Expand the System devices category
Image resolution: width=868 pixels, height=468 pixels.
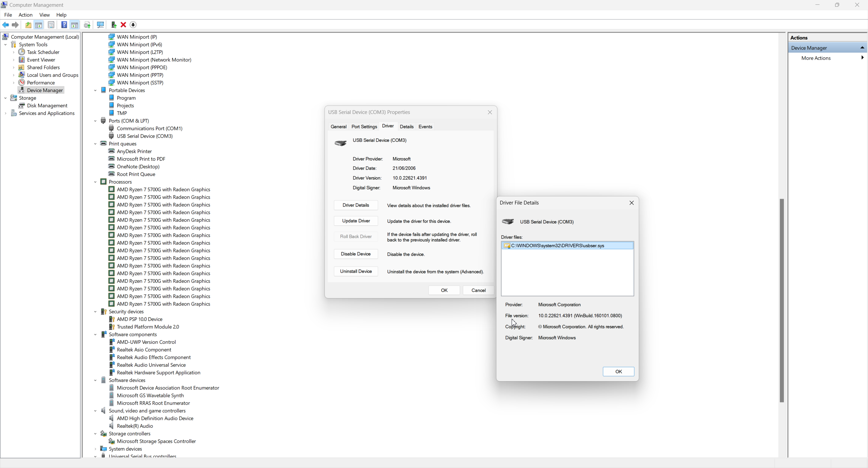pos(95,449)
